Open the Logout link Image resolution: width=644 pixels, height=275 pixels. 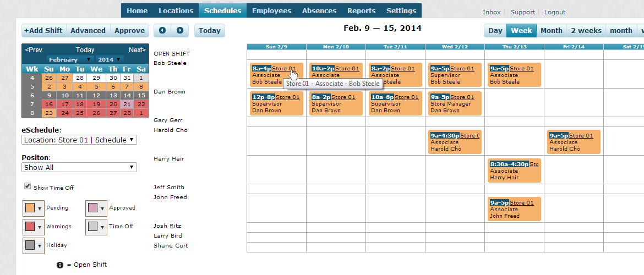(x=554, y=12)
